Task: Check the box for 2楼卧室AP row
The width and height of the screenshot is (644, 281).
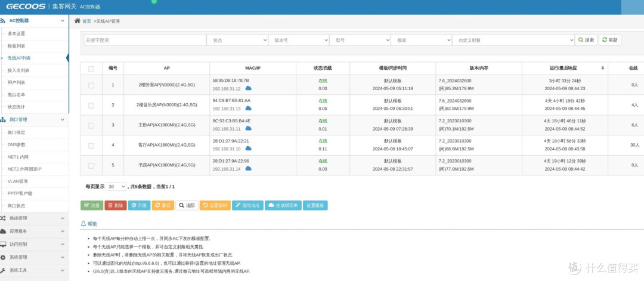Action: (91, 85)
